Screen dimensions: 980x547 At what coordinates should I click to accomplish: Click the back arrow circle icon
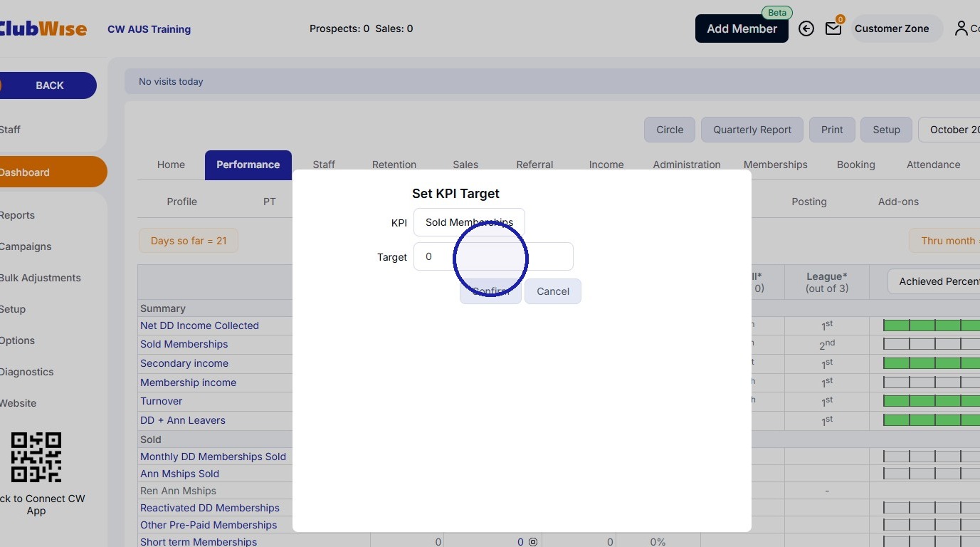[x=806, y=28]
